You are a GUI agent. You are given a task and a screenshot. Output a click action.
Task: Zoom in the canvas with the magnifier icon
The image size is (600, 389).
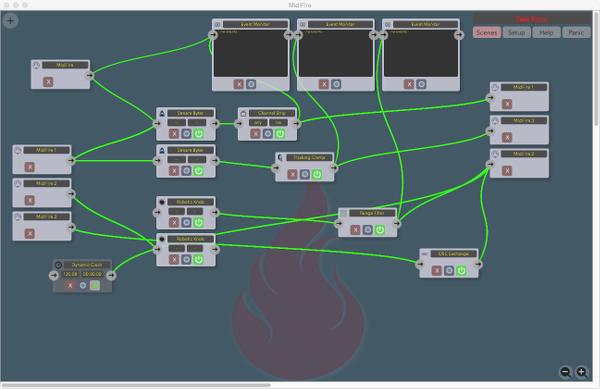582,372
